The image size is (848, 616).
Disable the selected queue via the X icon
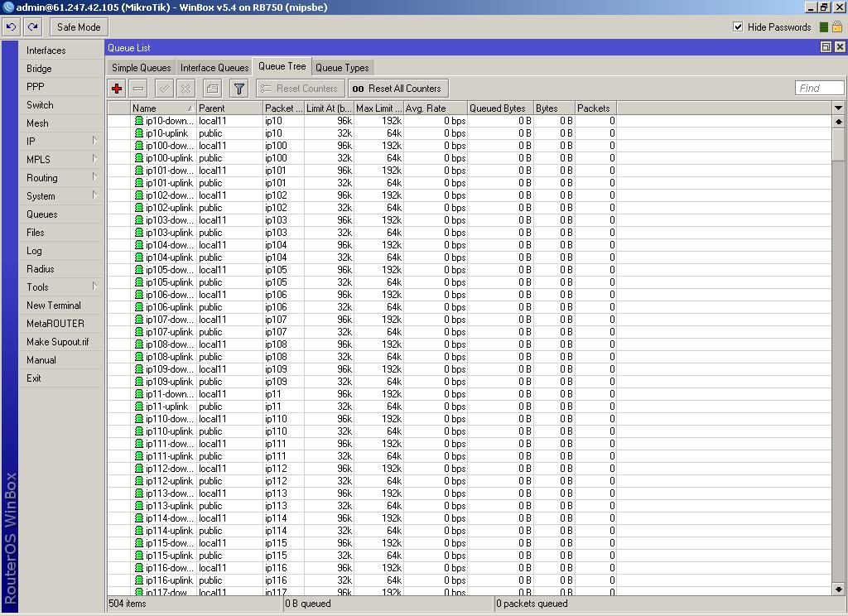pos(185,88)
